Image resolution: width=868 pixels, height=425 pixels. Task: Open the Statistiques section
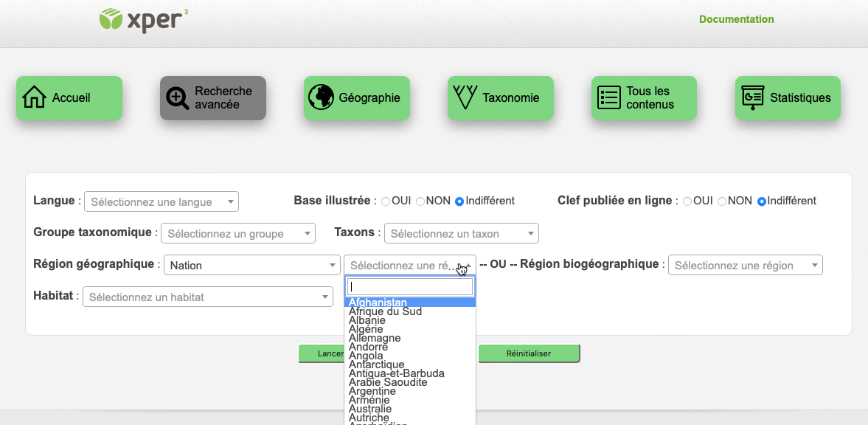pyautogui.click(x=788, y=98)
